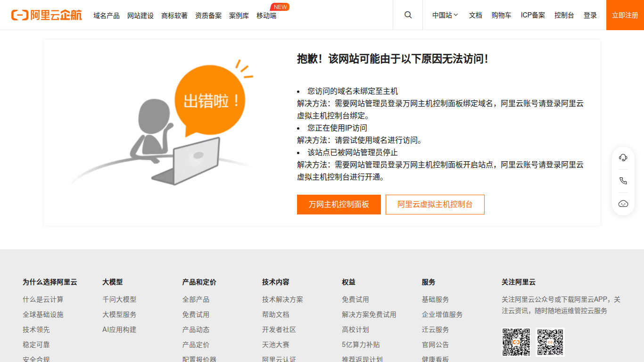Open the 全部产品 footer link

click(x=196, y=299)
